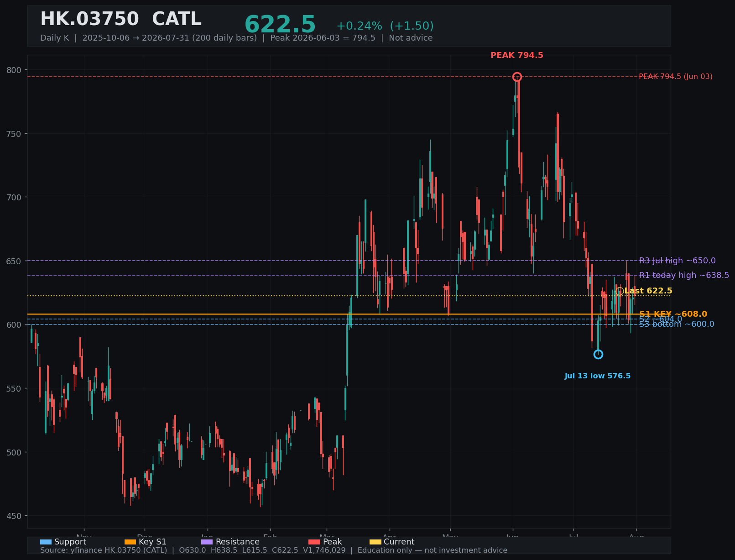
Task: Click the "Last 622.5" price label
Action: [x=648, y=291]
